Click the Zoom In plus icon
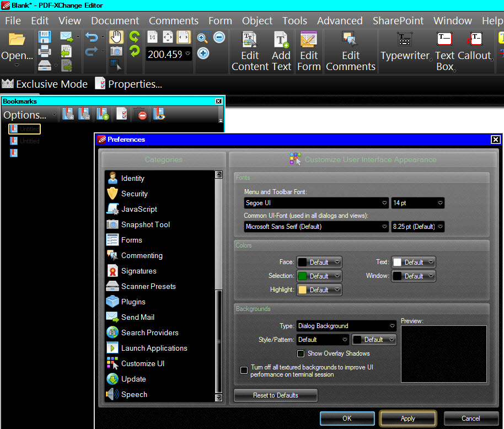The image size is (504, 429). pyautogui.click(x=203, y=53)
